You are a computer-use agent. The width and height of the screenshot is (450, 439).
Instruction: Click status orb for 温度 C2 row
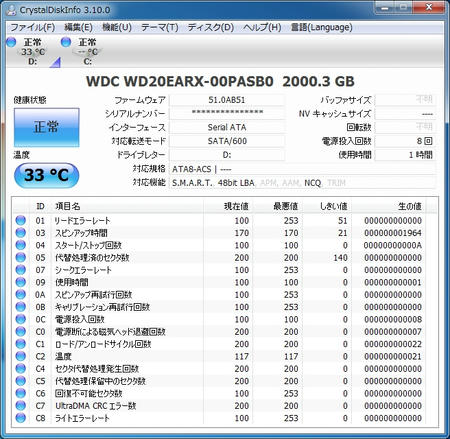pos(21,356)
